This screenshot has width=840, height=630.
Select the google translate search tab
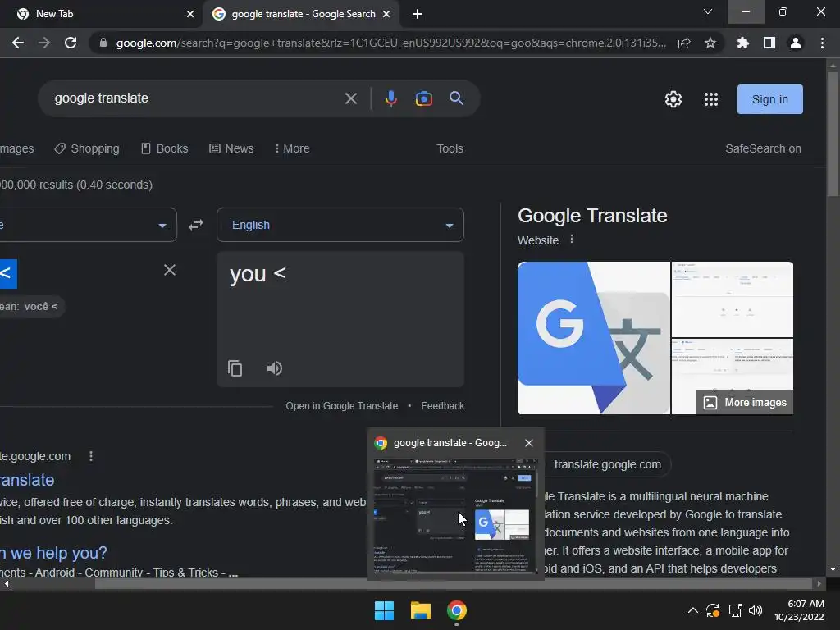(300, 14)
